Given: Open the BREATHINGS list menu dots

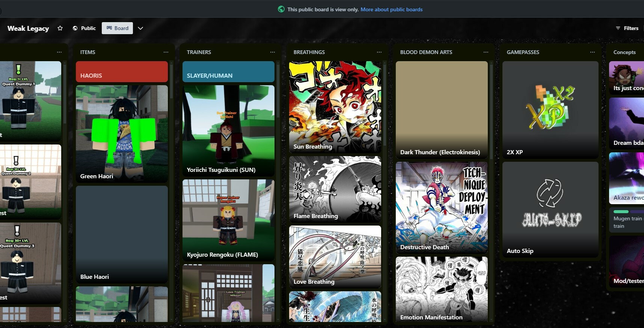Looking at the screenshot, I should coord(379,52).
